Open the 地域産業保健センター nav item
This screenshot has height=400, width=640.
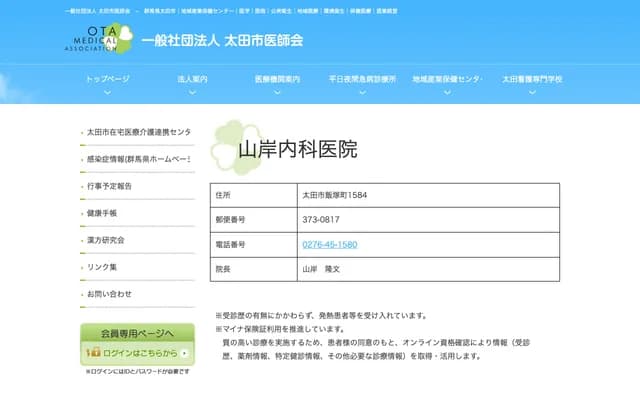447,78
